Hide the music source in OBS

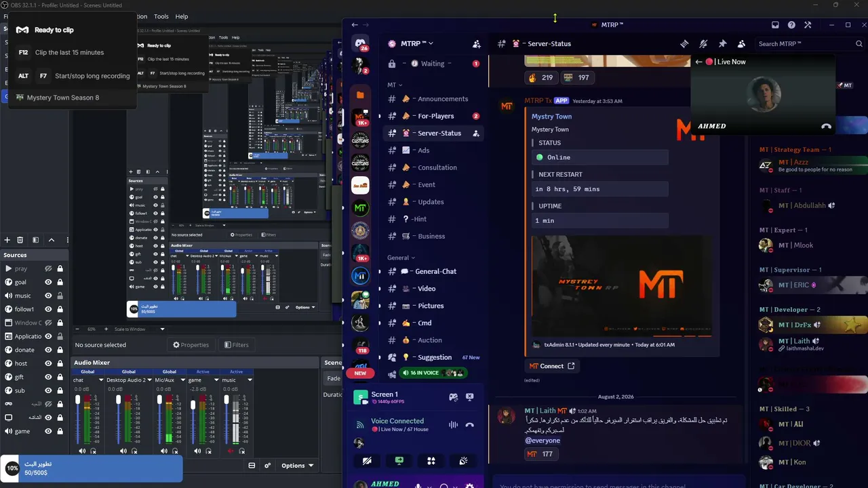point(48,296)
